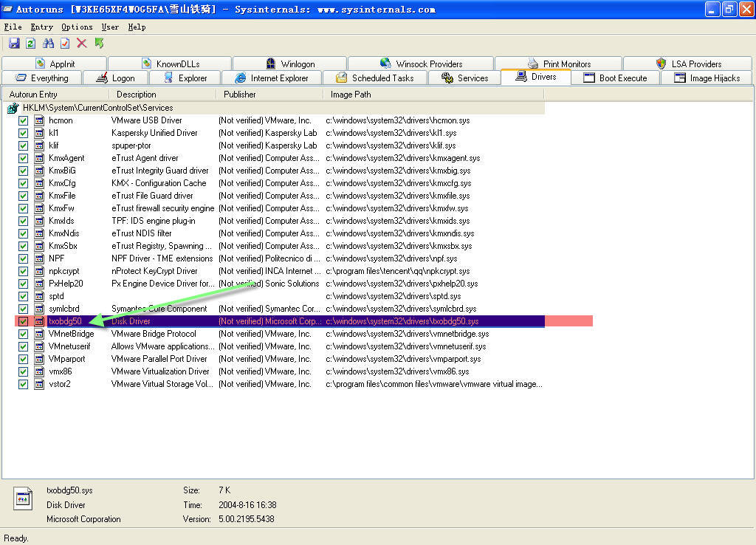The width and height of the screenshot is (756, 545).
Task: Switch to the Services tab
Action: 465,78
